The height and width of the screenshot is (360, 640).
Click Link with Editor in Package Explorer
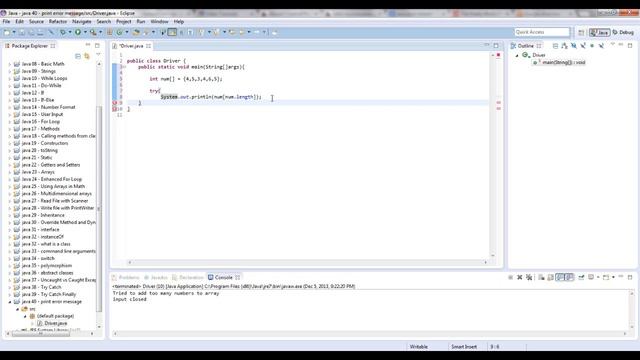[87, 56]
